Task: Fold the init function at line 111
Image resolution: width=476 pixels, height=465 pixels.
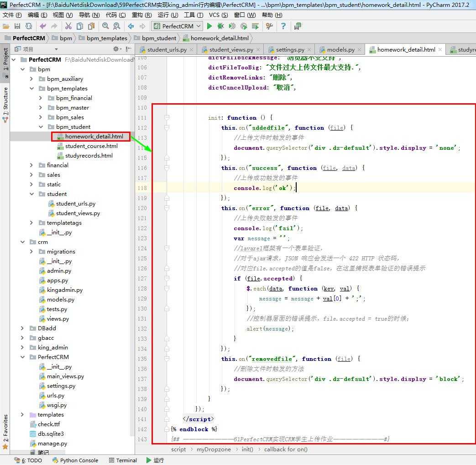Action: coord(167,117)
